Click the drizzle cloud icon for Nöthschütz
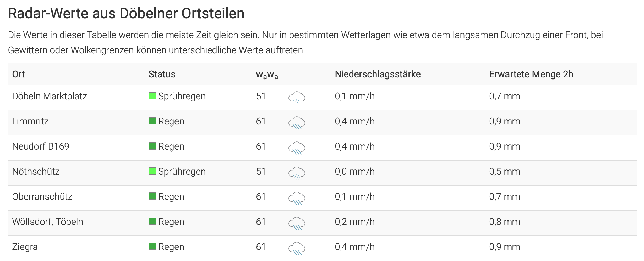Image resolution: width=644 pixels, height=261 pixels. tap(297, 173)
